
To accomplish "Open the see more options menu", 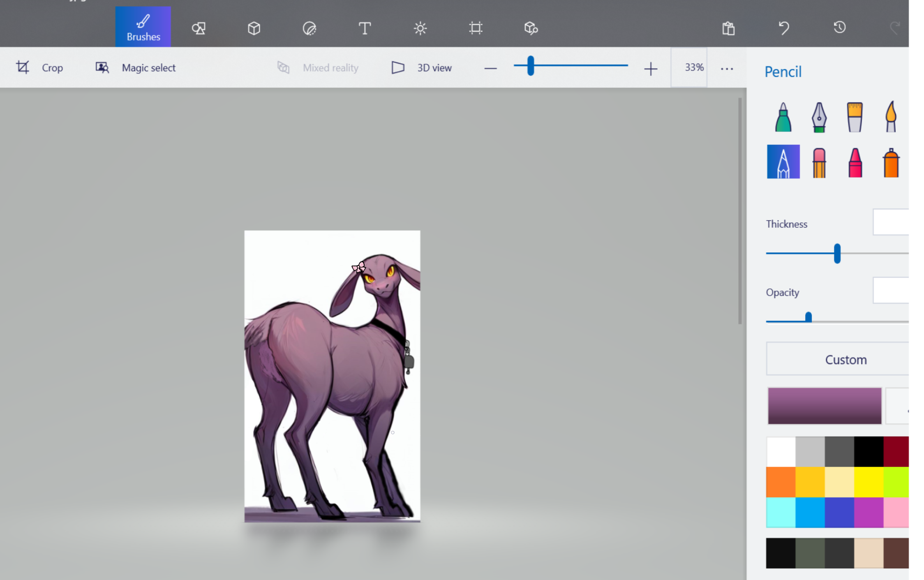I will [x=727, y=69].
